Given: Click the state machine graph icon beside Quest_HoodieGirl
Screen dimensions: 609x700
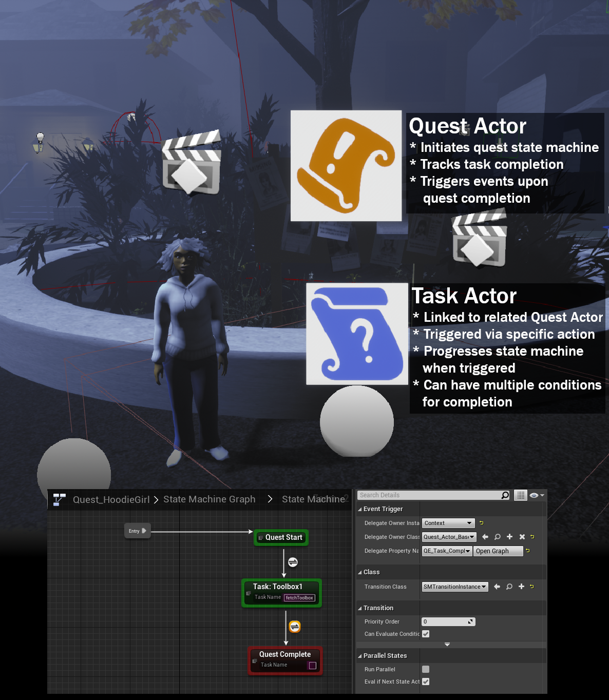Looking at the screenshot, I should tap(59, 499).
